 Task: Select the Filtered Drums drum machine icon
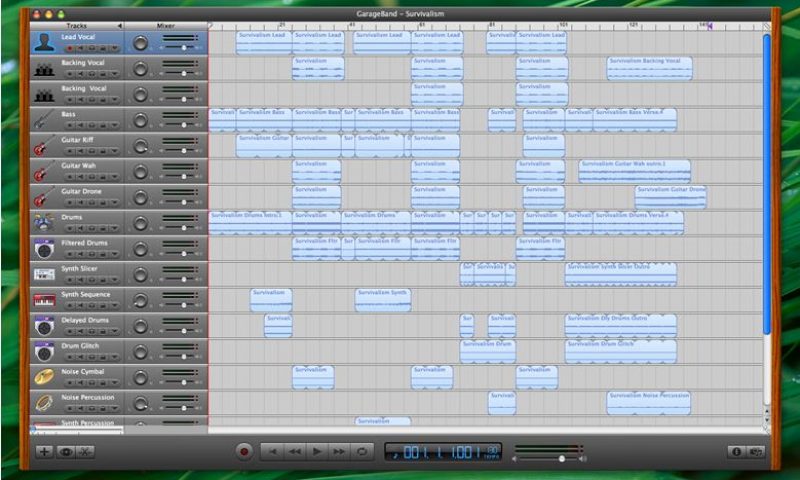pos(44,248)
